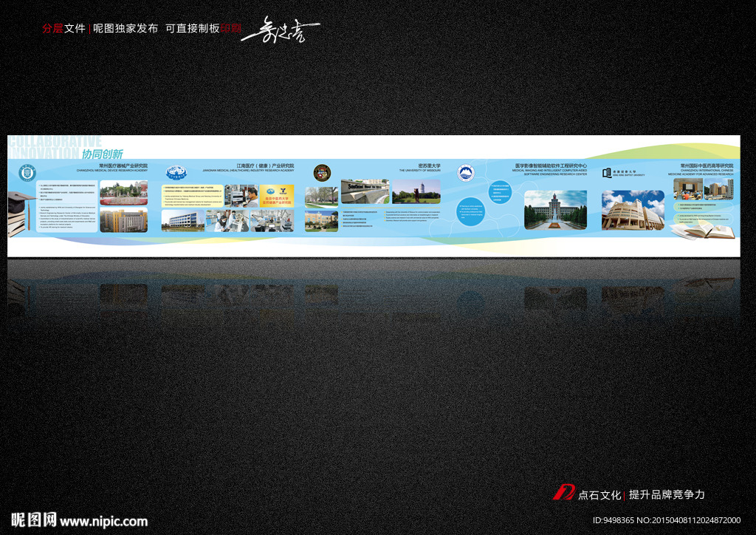Viewport: 756px width, 535px height.
Task: Click the 分层文件 text at top
Action: 63,29
